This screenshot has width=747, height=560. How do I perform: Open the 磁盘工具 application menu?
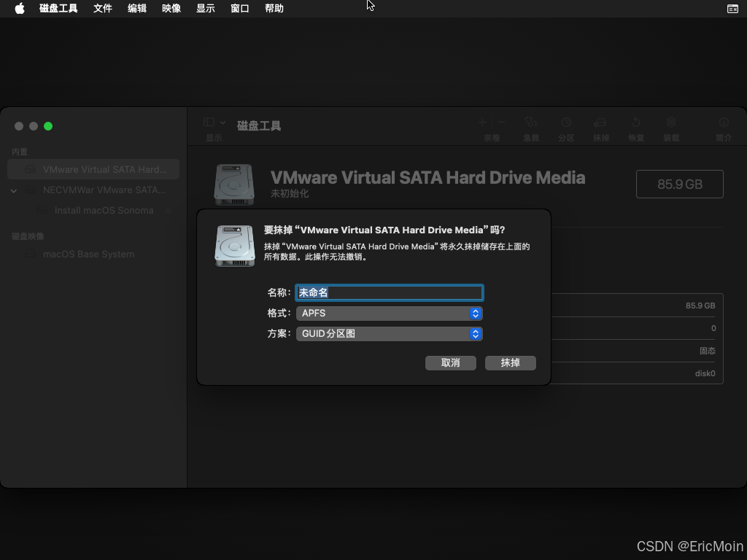(x=58, y=9)
